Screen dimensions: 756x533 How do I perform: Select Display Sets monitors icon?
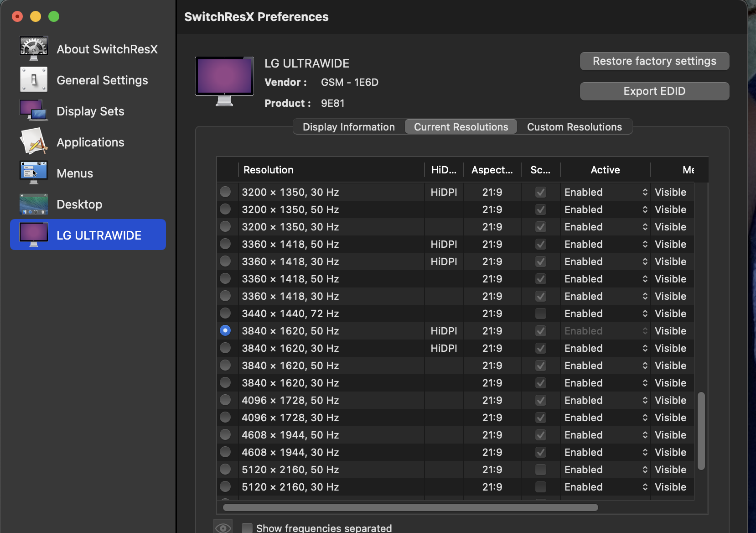click(x=33, y=110)
